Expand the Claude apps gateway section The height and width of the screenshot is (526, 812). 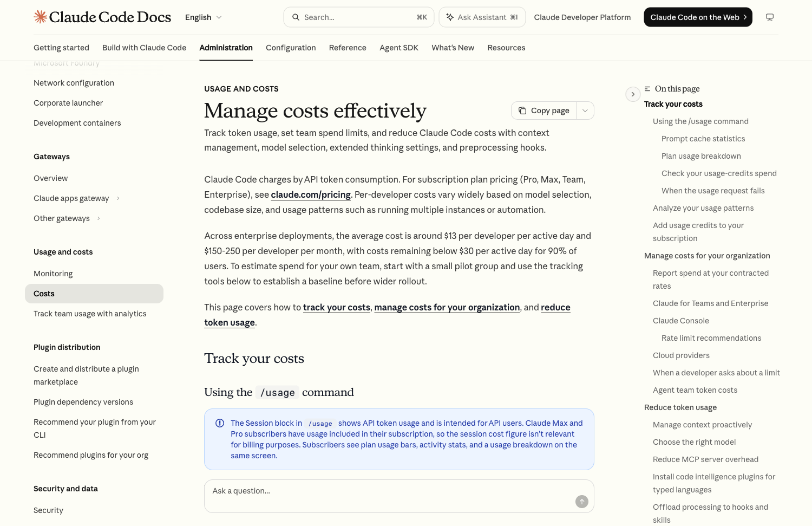pos(118,198)
